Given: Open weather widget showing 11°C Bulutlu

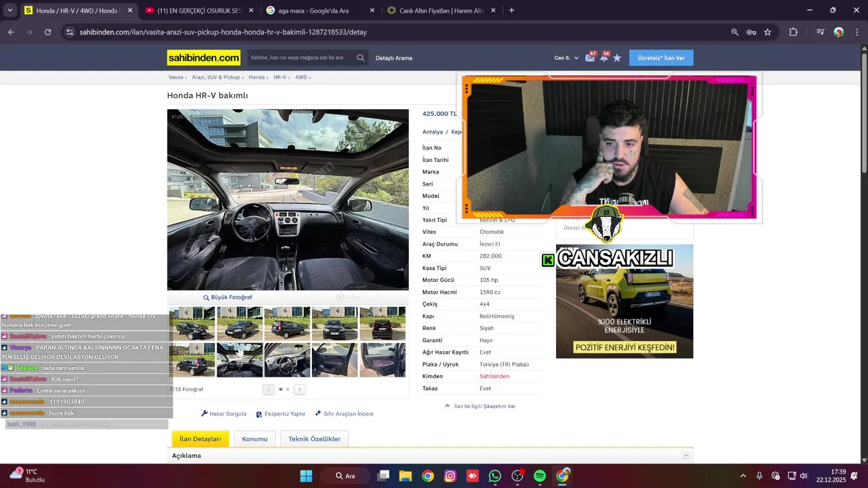Looking at the screenshot, I should click(27, 475).
